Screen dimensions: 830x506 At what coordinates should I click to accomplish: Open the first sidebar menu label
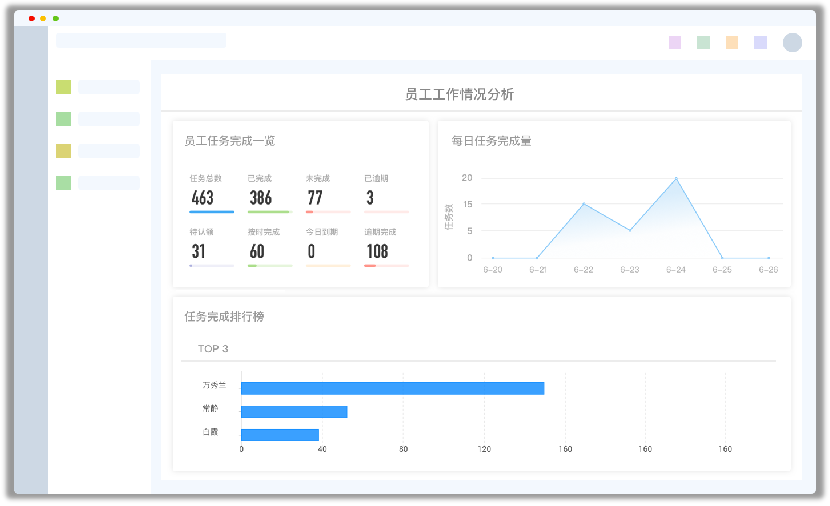coord(109,87)
